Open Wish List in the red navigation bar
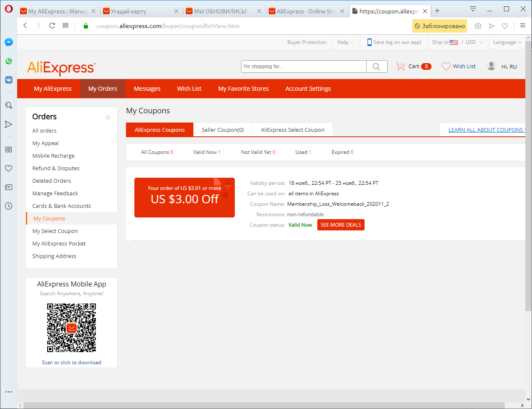Image resolution: width=532 pixels, height=409 pixels. pyautogui.click(x=189, y=89)
